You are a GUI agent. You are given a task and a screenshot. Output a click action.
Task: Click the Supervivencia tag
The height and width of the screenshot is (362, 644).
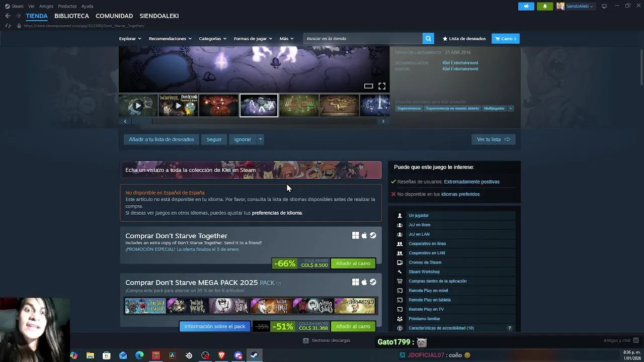tap(409, 109)
